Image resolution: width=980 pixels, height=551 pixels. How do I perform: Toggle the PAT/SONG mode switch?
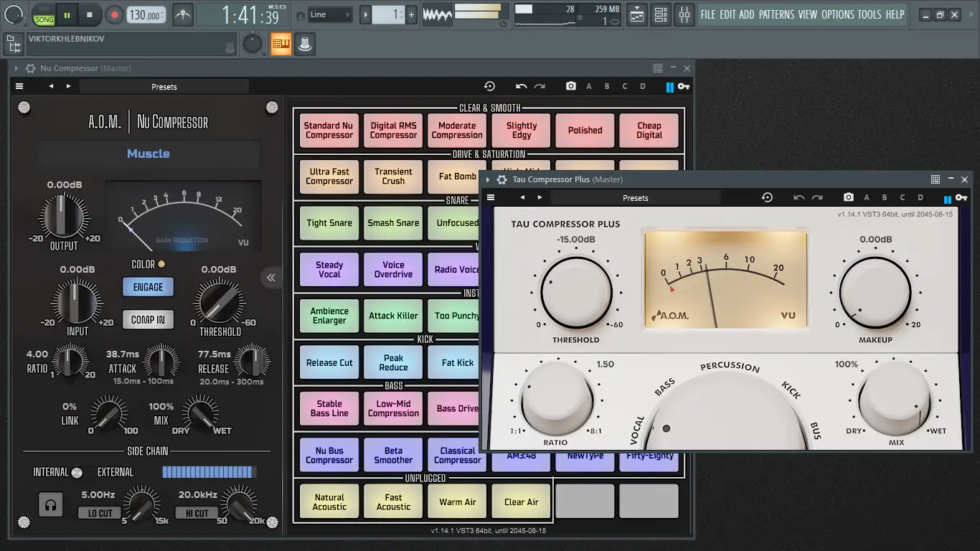point(44,14)
